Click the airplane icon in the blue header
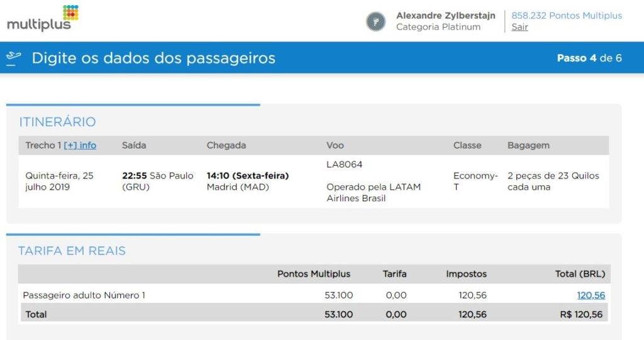The width and height of the screenshot is (644, 340). coord(14,58)
